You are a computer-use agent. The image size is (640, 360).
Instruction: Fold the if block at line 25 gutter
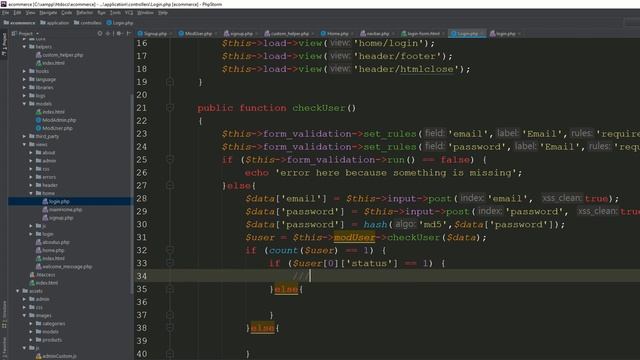tap(170, 160)
